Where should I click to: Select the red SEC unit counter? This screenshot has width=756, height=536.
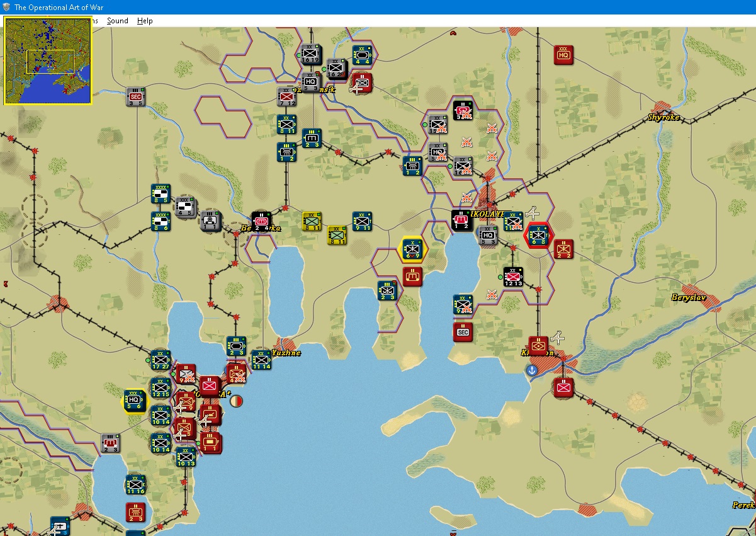[x=463, y=331]
